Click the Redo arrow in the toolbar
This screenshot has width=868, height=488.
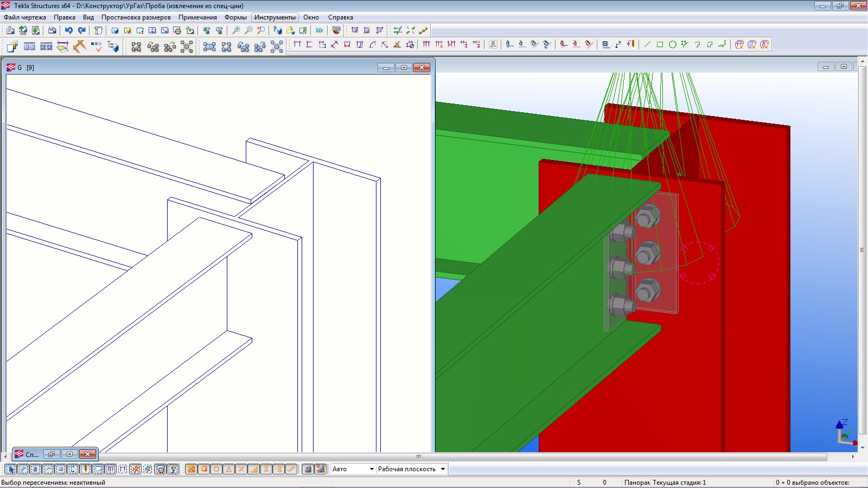click(x=81, y=30)
